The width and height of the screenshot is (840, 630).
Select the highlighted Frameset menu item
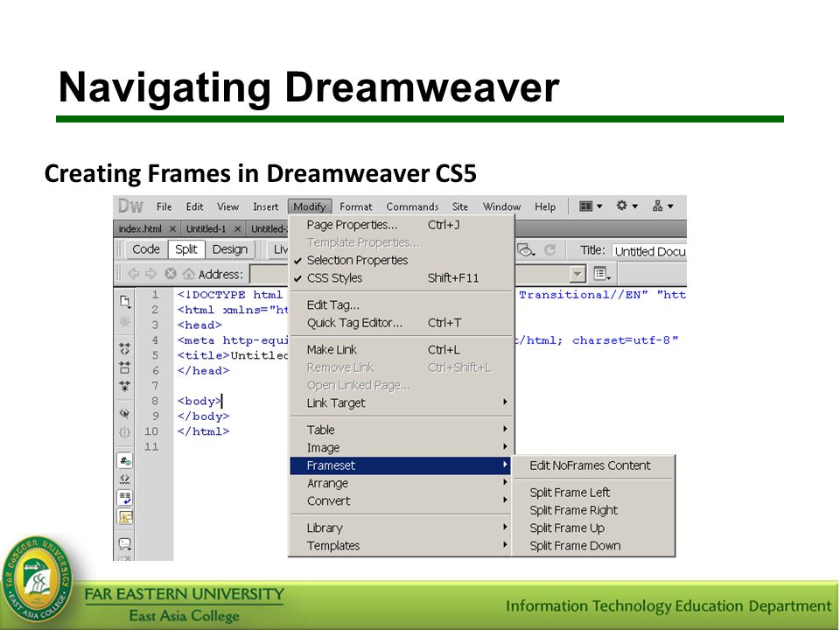(402, 465)
